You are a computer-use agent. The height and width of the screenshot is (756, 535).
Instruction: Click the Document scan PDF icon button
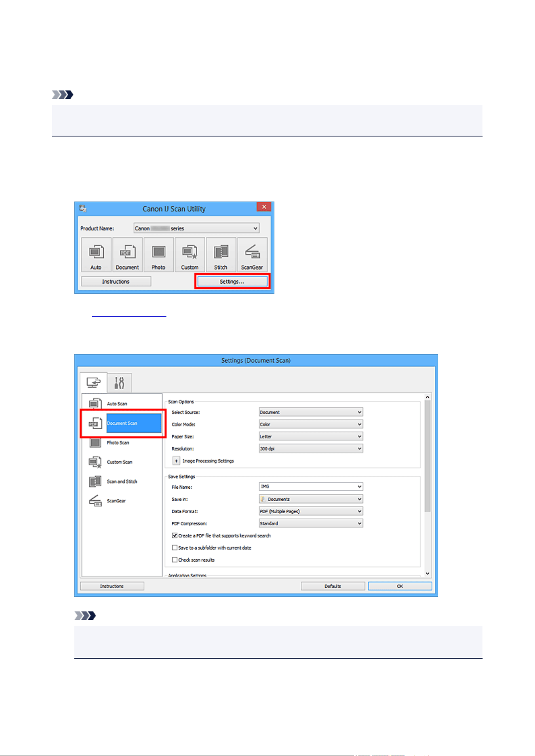coord(127,255)
